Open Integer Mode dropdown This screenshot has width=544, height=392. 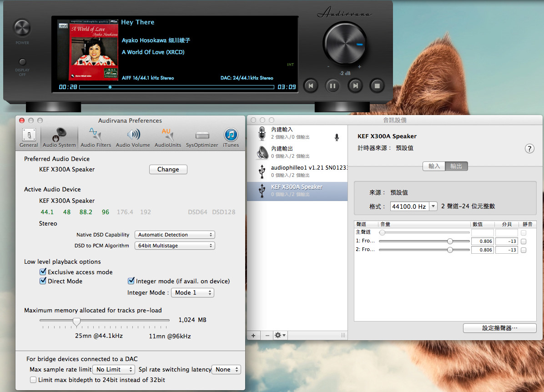[x=192, y=293]
